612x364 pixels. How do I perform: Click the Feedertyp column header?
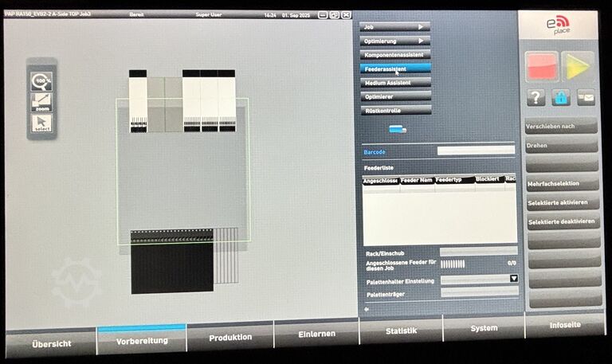pos(453,180)
